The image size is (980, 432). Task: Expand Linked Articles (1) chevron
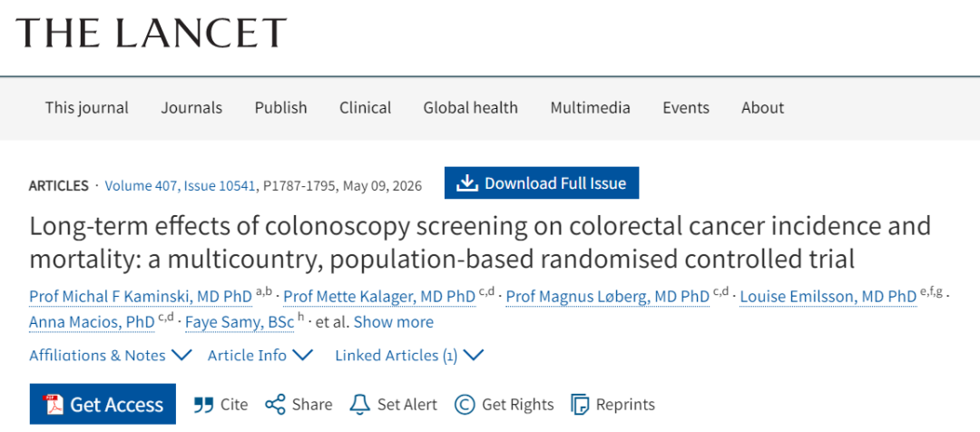tap(474, 355)
